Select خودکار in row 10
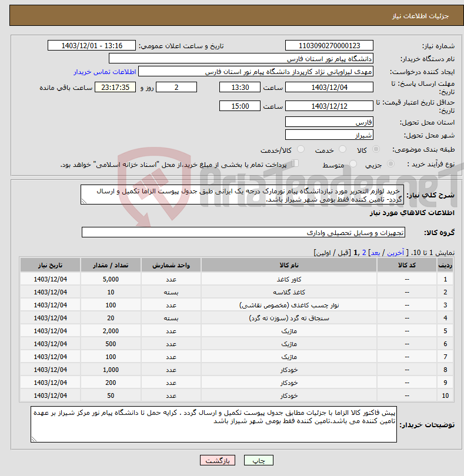 tap(289, 395)
